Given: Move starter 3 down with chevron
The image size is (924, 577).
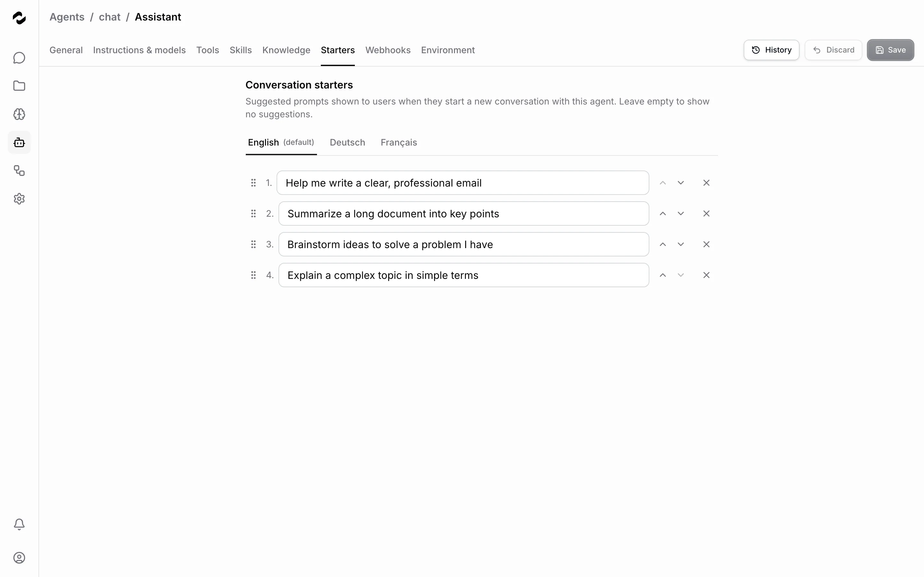Looking at the screenshot, I should tap(681, 244).
